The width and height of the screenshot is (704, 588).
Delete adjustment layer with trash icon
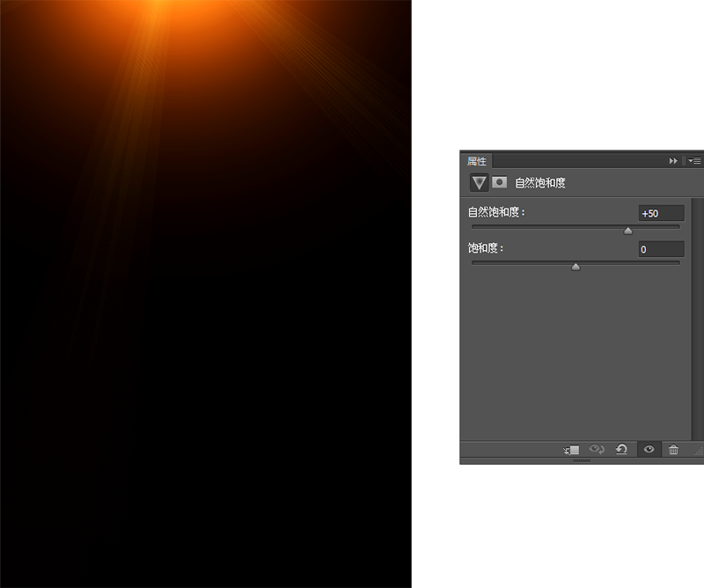tap(673, 449)
